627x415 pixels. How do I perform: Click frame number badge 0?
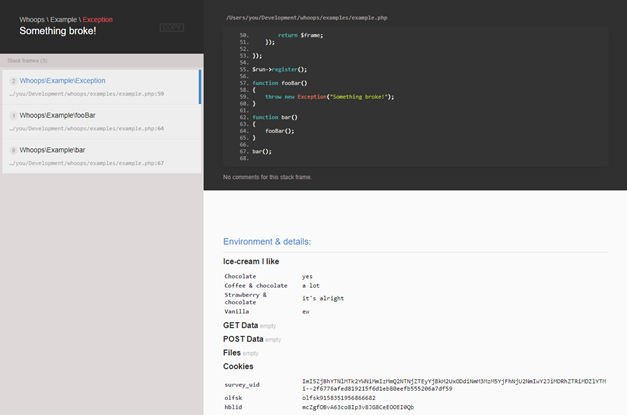click(x=13, y=150)
